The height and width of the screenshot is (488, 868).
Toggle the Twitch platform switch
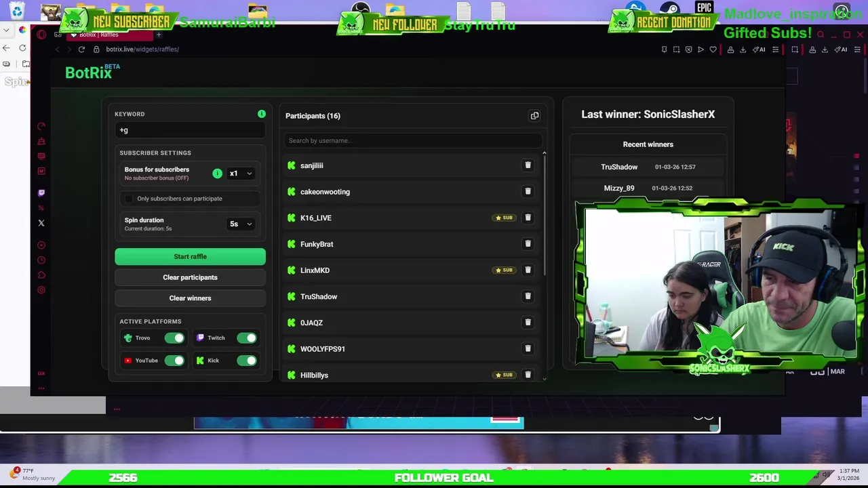pos(247,338)
